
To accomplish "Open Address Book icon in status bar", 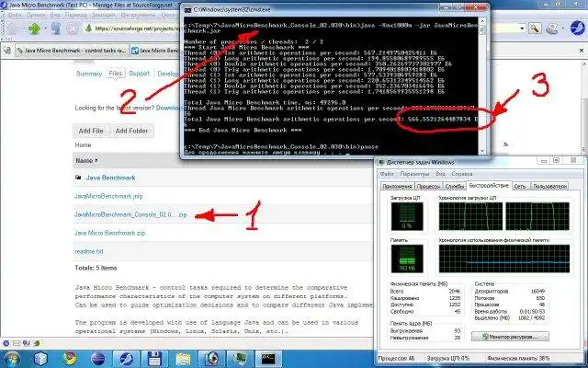I will tap(37, 343).
